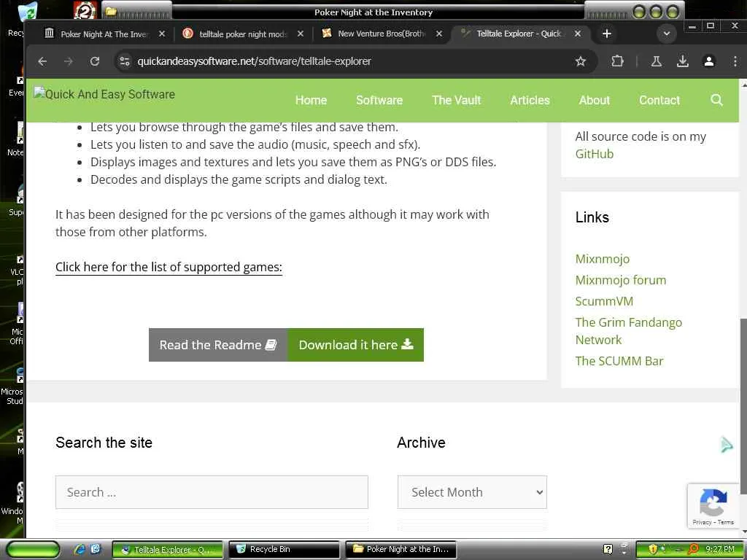Switch to New Venture Bros tab
The height and width of the screenshot is (560, 747).
click(x=381, y=34)
